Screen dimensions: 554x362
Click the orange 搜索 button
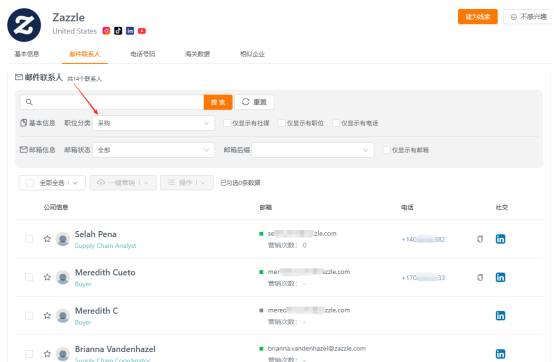click(x=218, y=102)
